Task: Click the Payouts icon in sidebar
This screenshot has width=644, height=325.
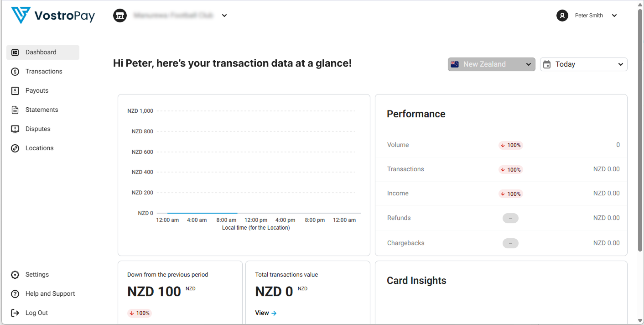Action: pos(15,91)
